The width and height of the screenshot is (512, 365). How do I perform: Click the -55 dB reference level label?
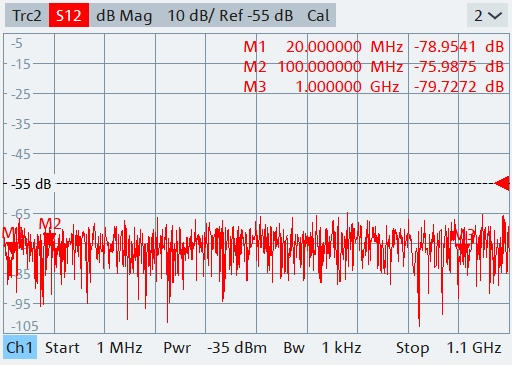coord(31,184)
